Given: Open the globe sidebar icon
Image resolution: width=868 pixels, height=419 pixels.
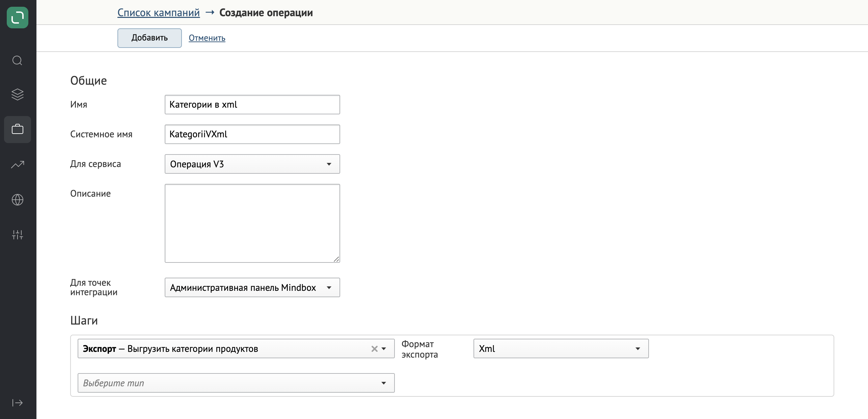Looking at the screenshot, I should point(18,200).
